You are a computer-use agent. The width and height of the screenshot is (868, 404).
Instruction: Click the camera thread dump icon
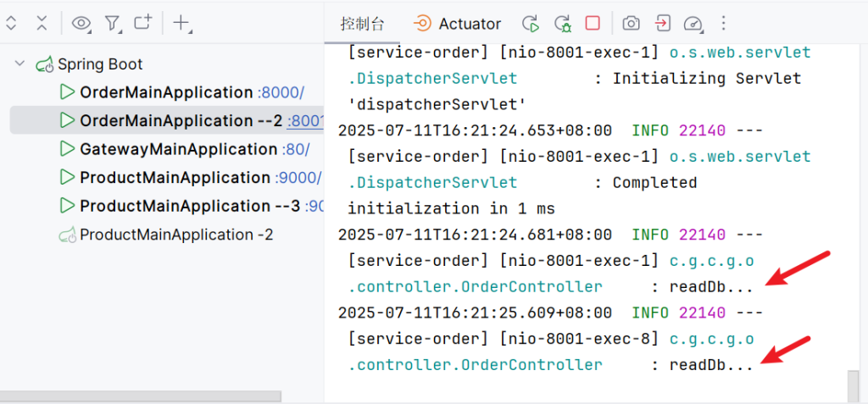(631, 24)
